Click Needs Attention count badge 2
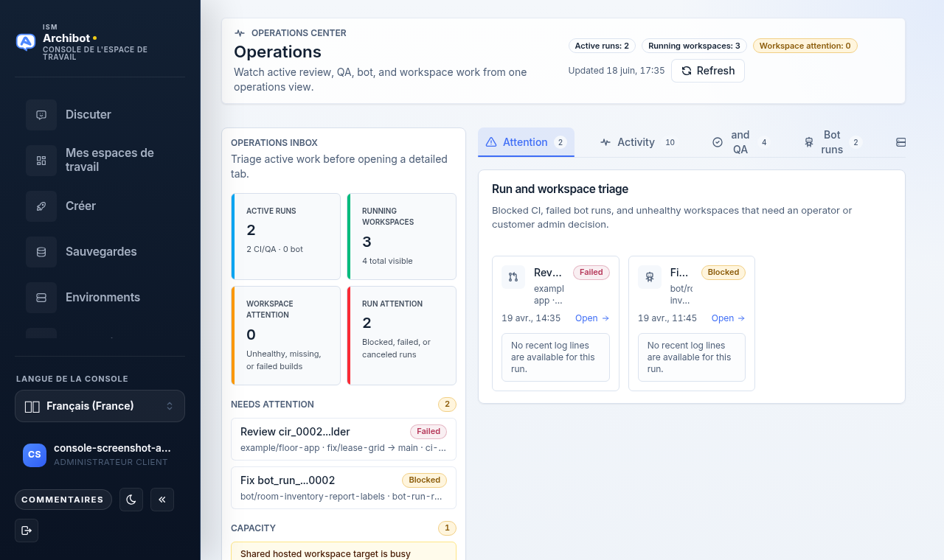 coord(447,405)
